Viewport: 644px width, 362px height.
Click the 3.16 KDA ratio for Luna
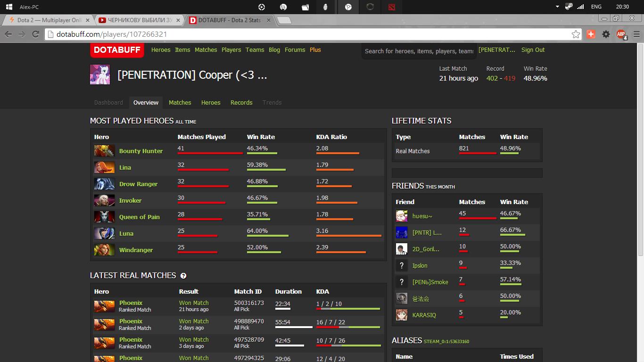tap(322, 230)
